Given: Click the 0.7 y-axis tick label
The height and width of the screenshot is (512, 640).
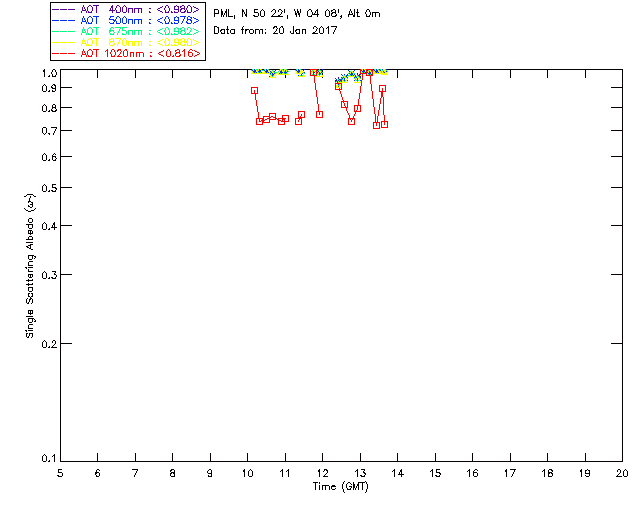Looking at the screenshot, I should pos(49,131).
